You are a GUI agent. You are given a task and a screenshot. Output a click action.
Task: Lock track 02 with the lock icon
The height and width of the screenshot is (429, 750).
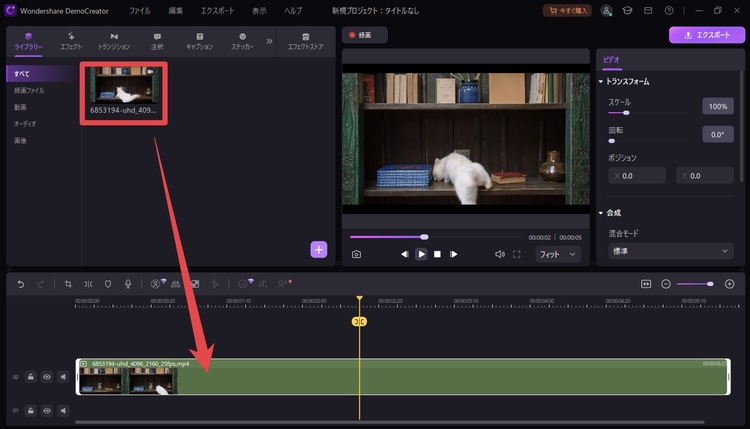31,377
